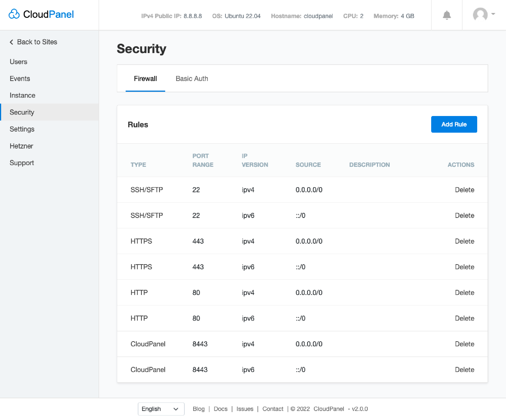Switch to the Basic Auth tab
Viewport: 506px width, 420px height.
pos(192,78)
